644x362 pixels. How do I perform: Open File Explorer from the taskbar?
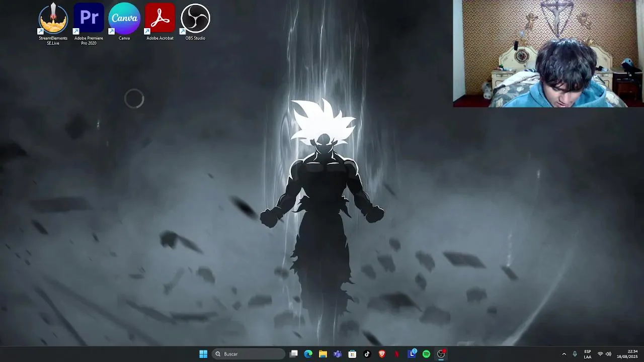pos(323,354)
